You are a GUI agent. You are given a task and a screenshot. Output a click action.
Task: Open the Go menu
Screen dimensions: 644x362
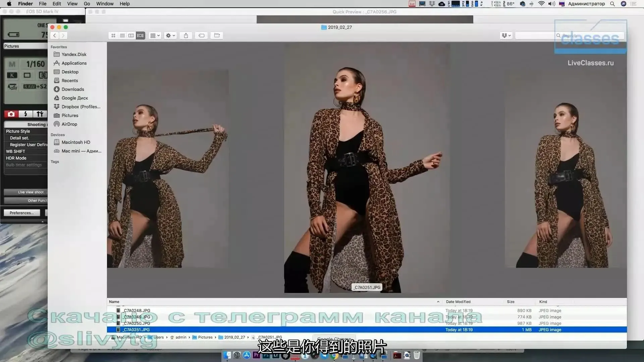(x=87, y=4)
